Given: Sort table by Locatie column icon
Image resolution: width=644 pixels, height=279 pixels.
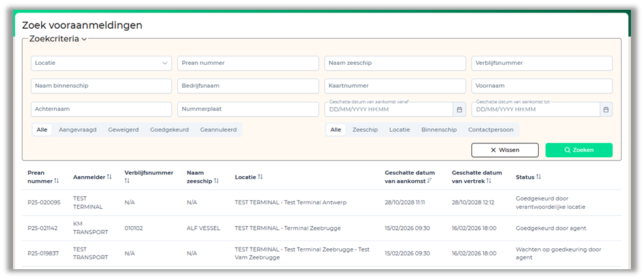Looking at the screenshot, I should pyautogui.click(x=260, y=177).
